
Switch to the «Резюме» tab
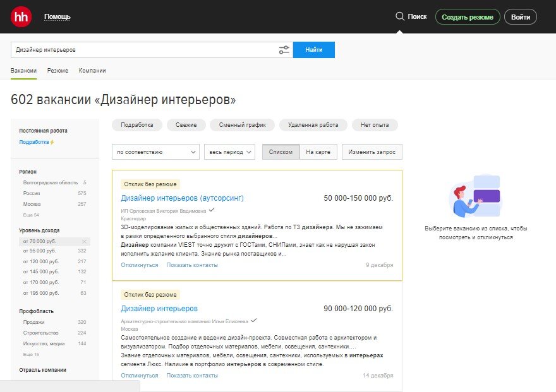57,70
